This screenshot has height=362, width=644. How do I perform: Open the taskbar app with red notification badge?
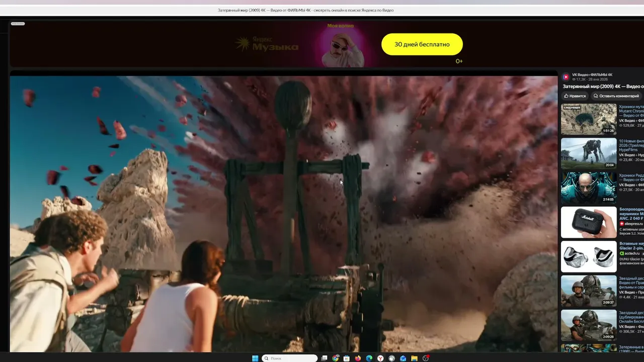426,358
